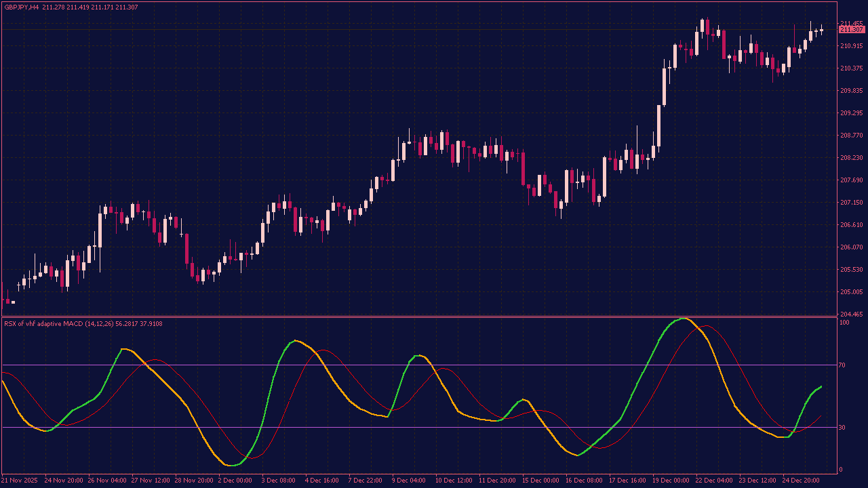Click the 15 Dec 00:00 time label
Viewport: 868px width, 488px height.
coord(540,481)
